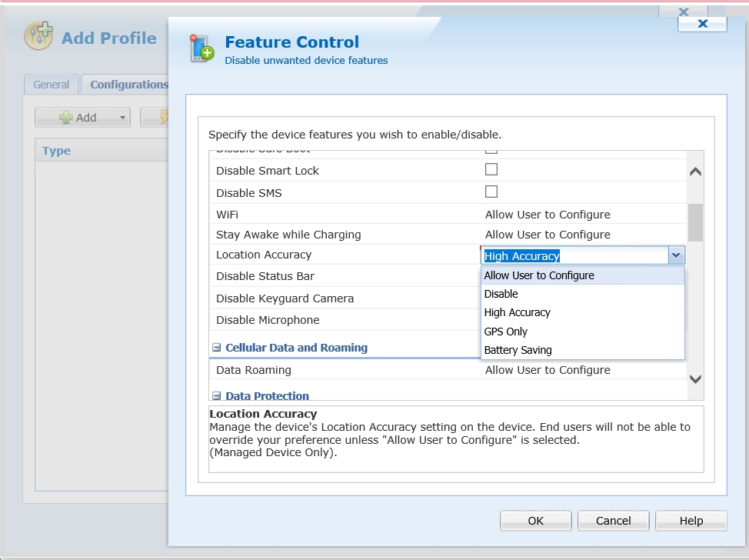The height and width of the screenshot is (560, 749).
Task: Switch to the General tab
Action: point(52,85)
